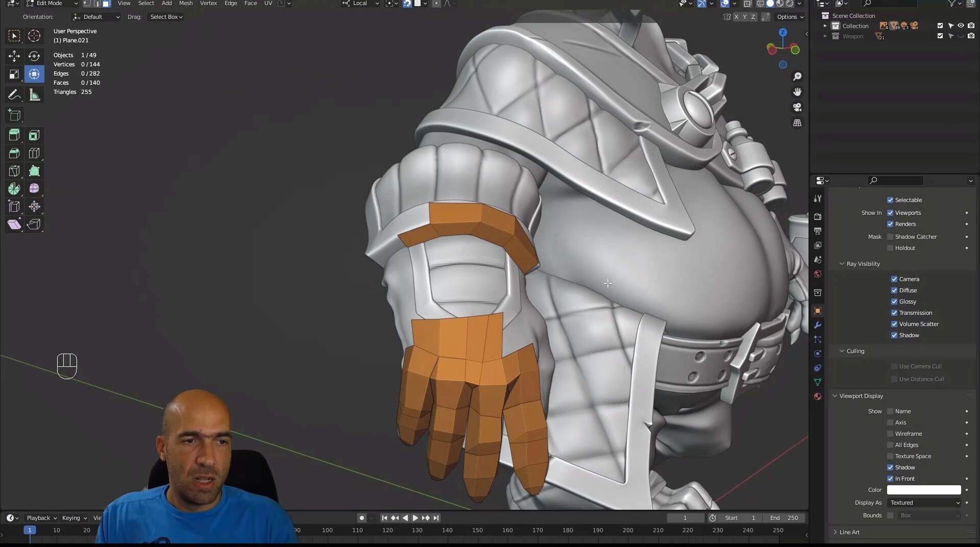
Task: Select the Loop Cut tool
Action: click(34, 153)
